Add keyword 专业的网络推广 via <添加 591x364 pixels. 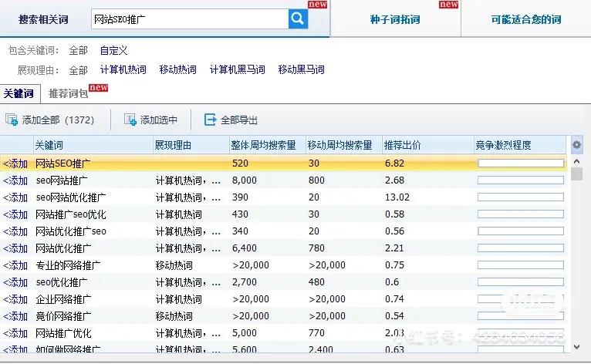[15, 265]
